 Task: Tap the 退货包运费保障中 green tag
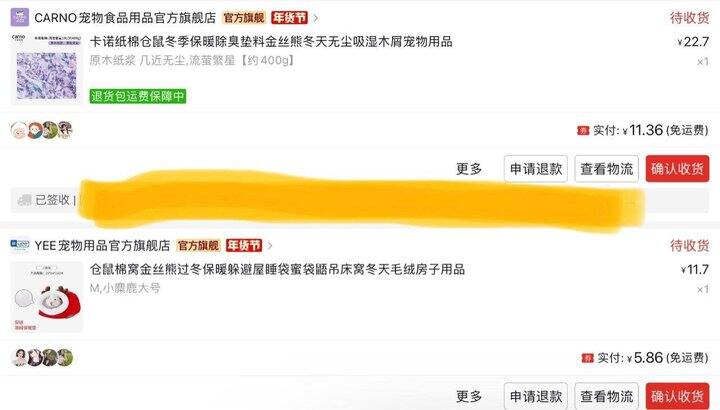[x=138, y=96]
